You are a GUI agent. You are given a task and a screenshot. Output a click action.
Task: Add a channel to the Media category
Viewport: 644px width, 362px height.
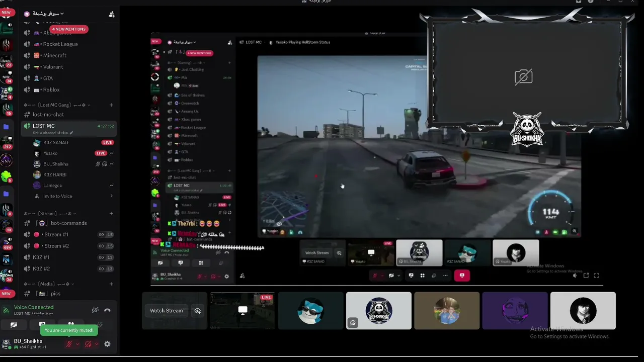111,284
